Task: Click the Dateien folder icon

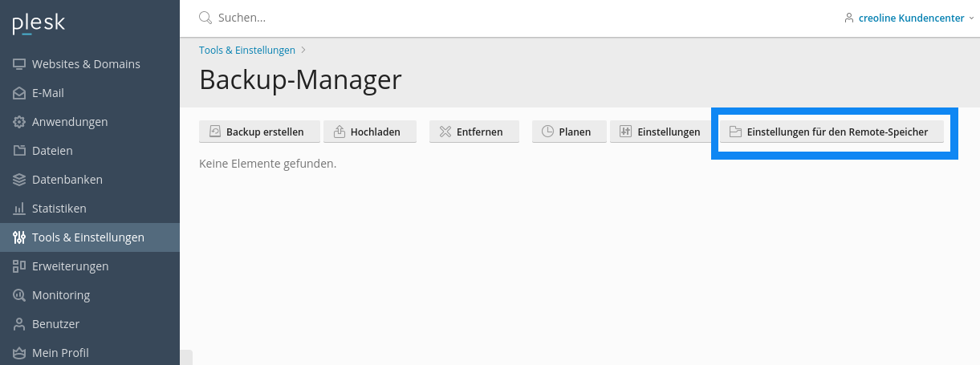Action: [x=19, y=151]
